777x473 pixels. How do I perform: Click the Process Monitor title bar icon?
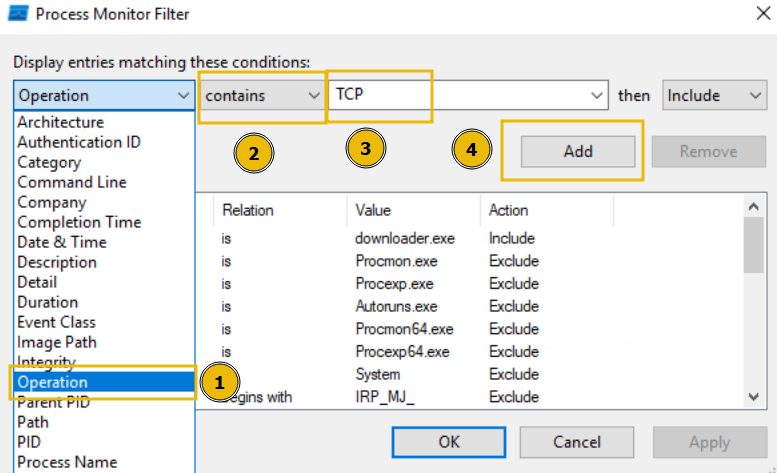17,15
